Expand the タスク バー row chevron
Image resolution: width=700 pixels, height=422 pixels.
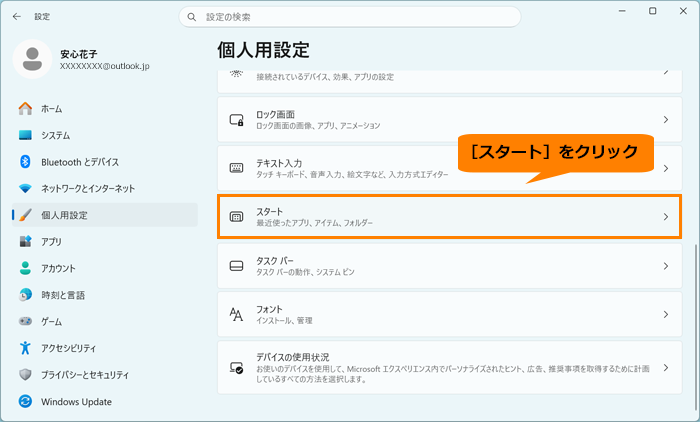pos(666,266)
